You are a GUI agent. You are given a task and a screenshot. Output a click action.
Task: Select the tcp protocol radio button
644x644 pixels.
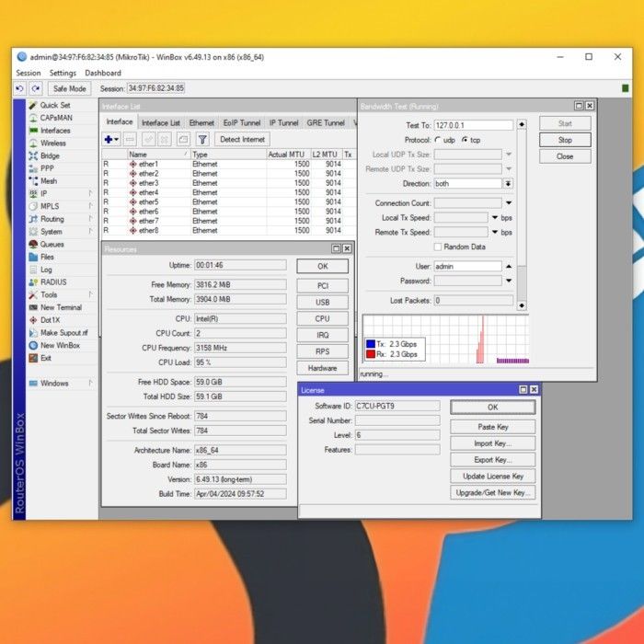pyautogui.click(x=464, y=140)
